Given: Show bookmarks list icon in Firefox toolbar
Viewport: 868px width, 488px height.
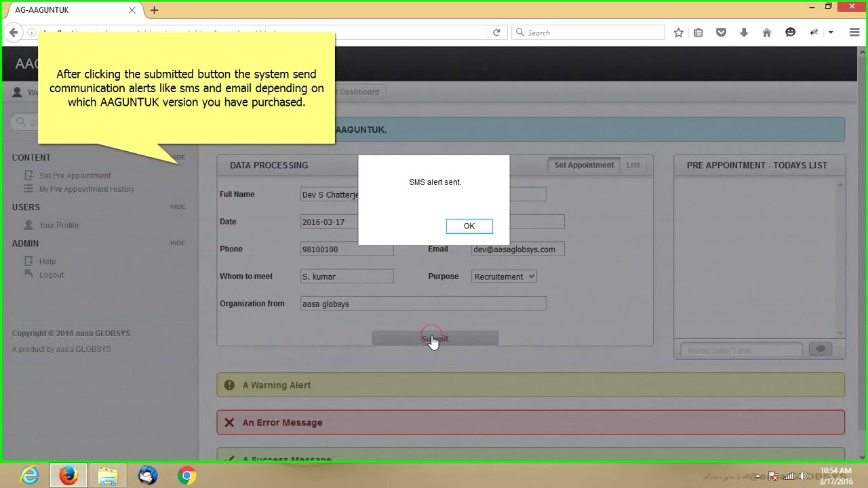Looking at the screenshot, I should click(698, 33).
